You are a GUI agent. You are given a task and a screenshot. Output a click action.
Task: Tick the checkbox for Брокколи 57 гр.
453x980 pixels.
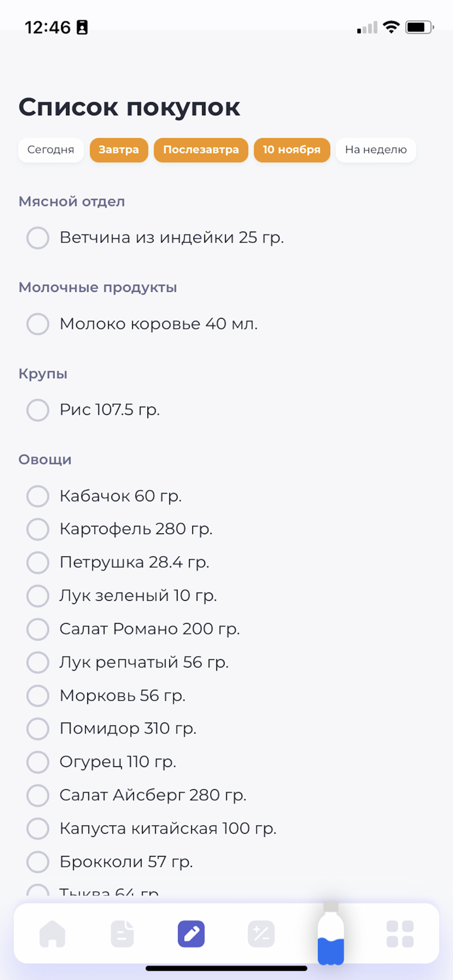point(38,862)
